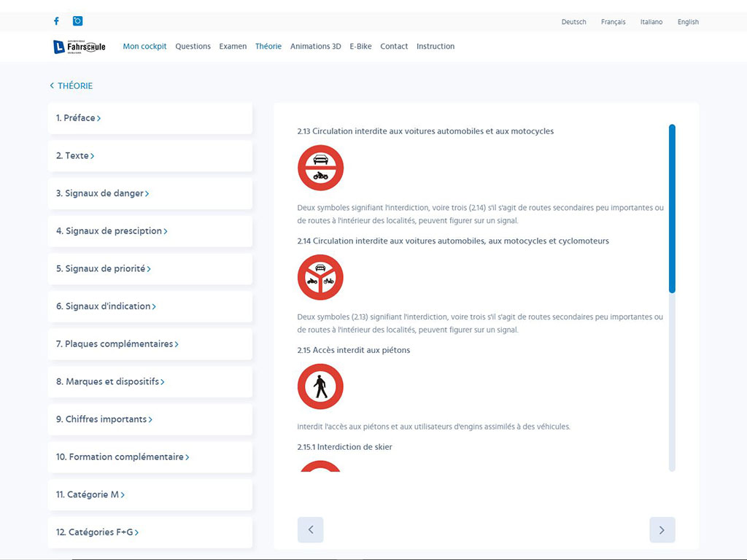This screenshot has height=560, width=747.
Task: Go to previous page arrow button
Action: (310, 530)
